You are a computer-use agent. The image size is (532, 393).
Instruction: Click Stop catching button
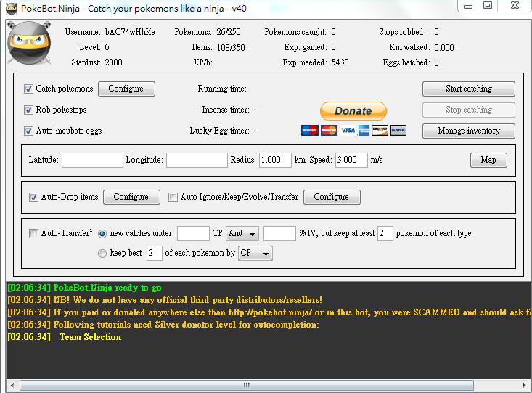[469, 110]
